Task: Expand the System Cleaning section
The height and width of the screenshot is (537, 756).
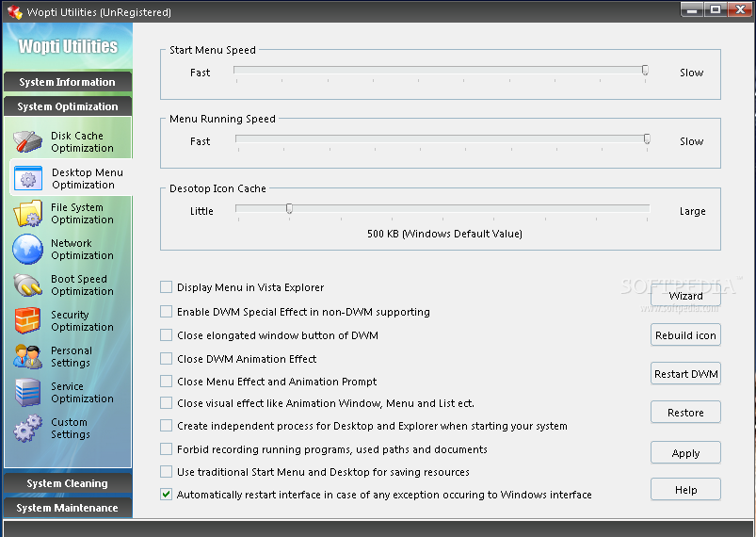Action: (68, 483)
